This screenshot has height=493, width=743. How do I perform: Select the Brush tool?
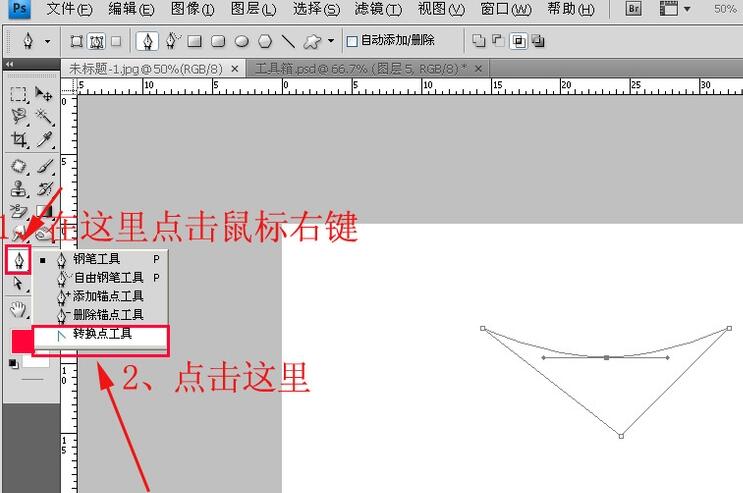pos(45,167)
